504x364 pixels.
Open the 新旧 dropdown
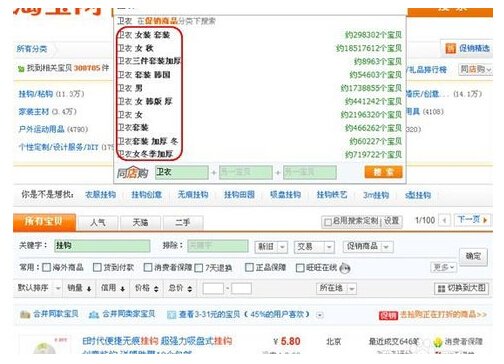pyautogui.click(x=271, y=247)
